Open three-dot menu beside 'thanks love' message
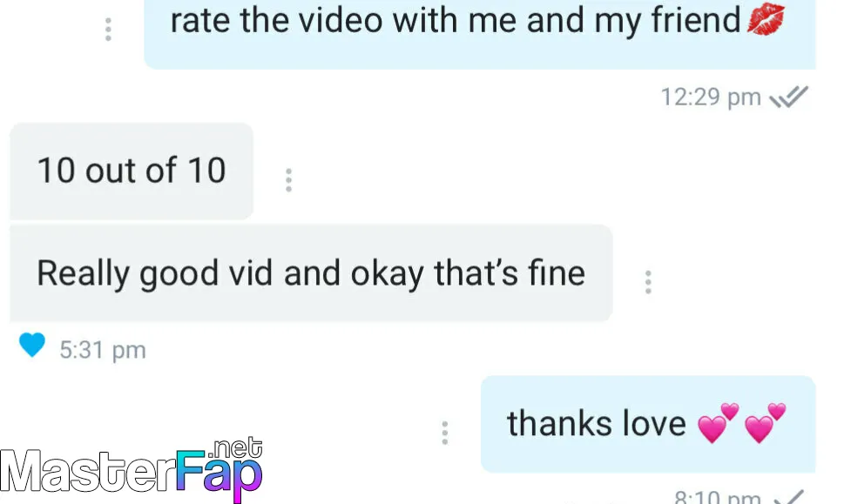851x504 pixels. pyautogui.click(x=445, y=433)
